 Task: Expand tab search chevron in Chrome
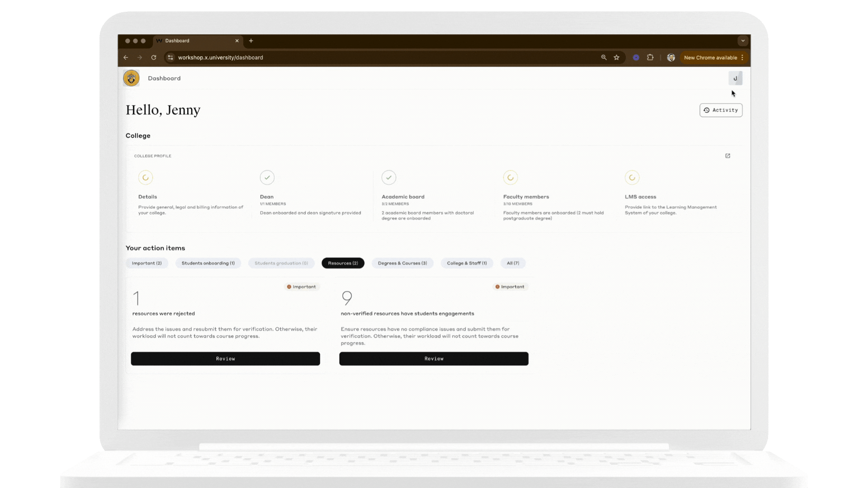click(x=743, y=41)
